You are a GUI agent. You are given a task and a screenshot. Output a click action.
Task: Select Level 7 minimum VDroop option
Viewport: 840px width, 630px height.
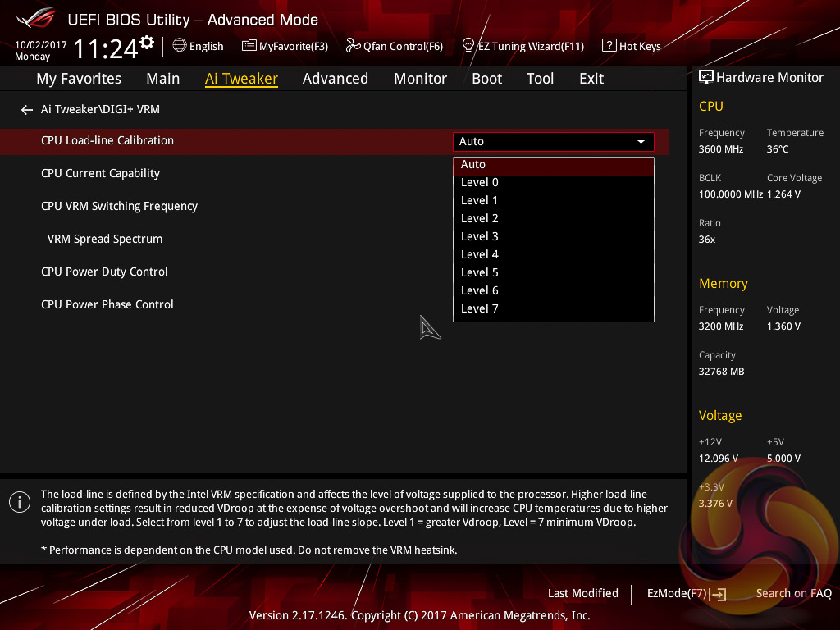click(x=554, y=309)
